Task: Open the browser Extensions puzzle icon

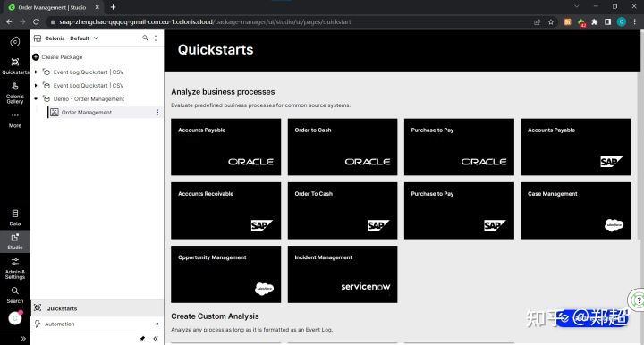Action: [x=594, y=22]
